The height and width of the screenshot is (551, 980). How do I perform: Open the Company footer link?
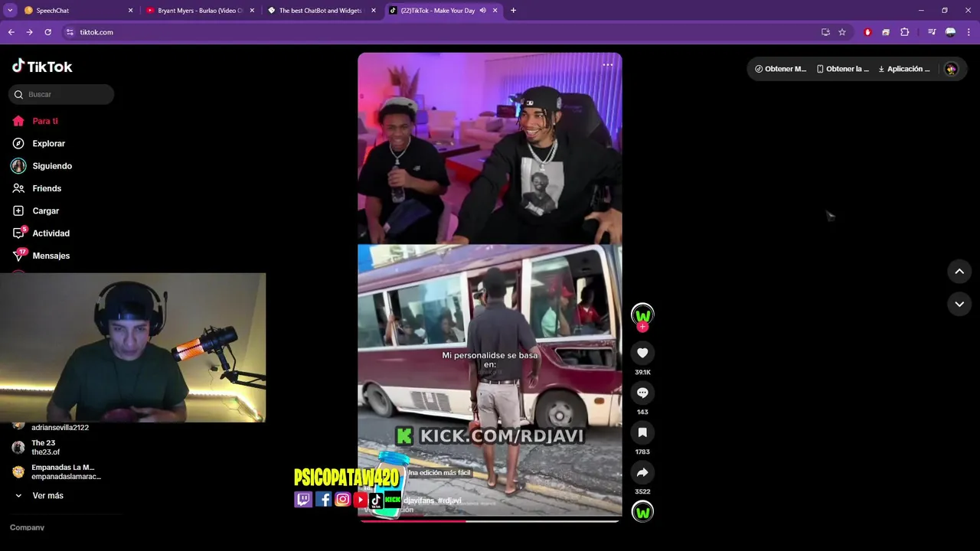27,527
